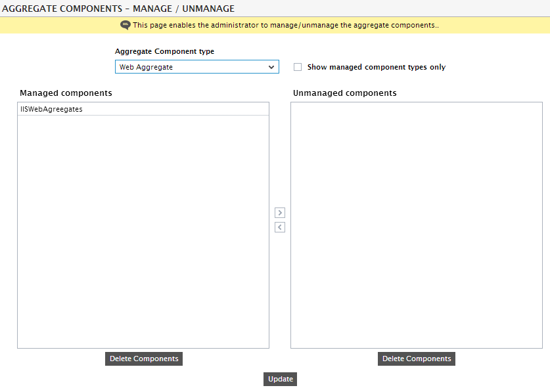Click the Managed components heading
This screenshot has height=392, width=550.
pyautogui.click(x=66, y=93)
